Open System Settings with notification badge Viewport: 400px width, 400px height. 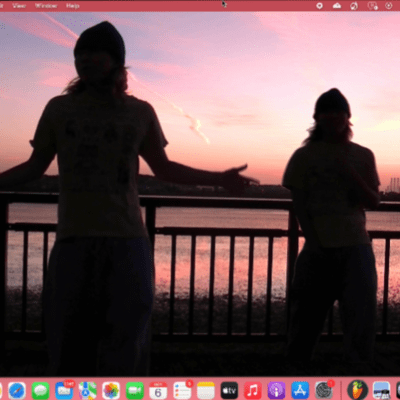point(324,390)
